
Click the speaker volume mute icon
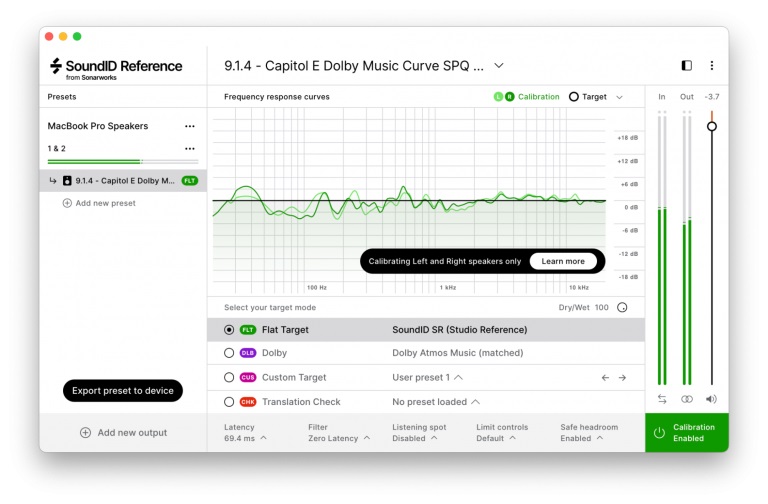coord(711,399)
